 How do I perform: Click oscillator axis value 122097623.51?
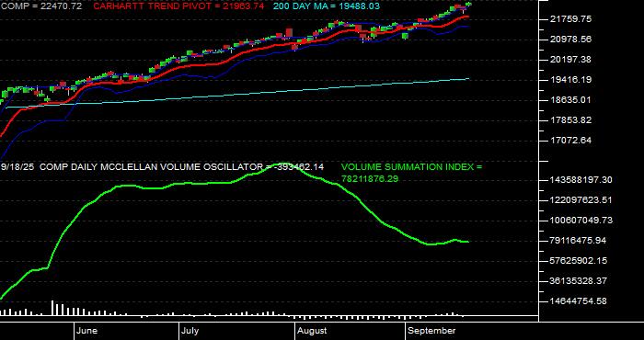coord(581,200)
